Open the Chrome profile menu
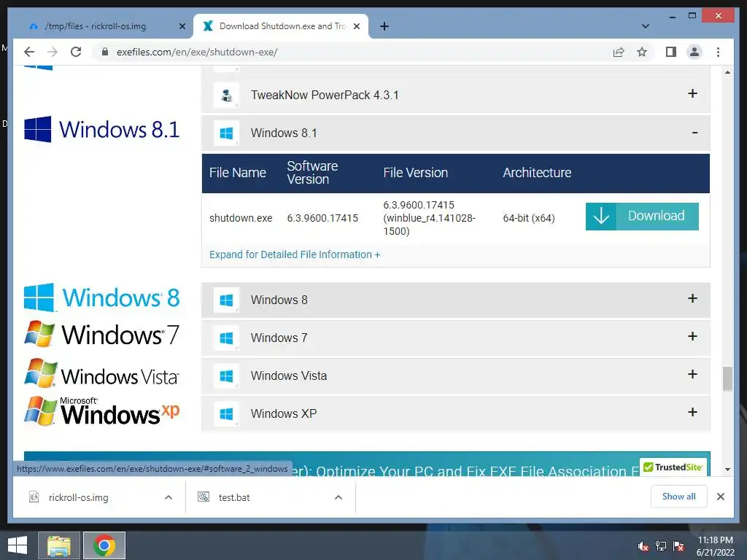Screen dimensions: 747x560 coord(694,52)
